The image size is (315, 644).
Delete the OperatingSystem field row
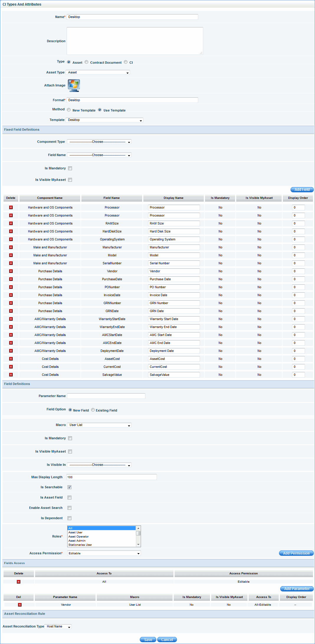[11, 239]
